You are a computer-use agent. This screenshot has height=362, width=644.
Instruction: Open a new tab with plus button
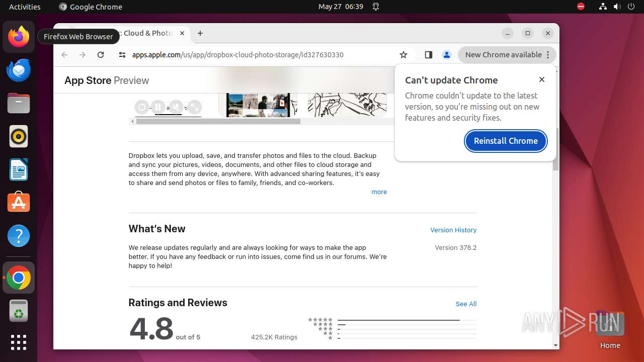(200, 33)
